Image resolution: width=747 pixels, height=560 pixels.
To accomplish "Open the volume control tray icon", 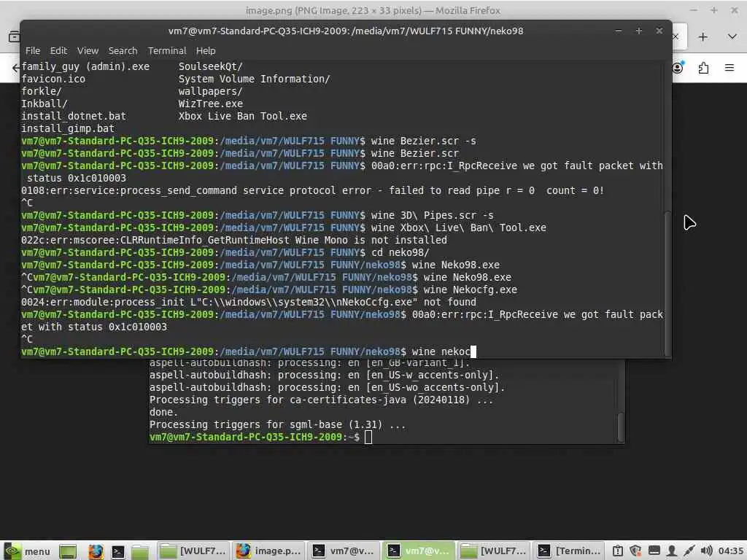I will (x=706, y=551).
